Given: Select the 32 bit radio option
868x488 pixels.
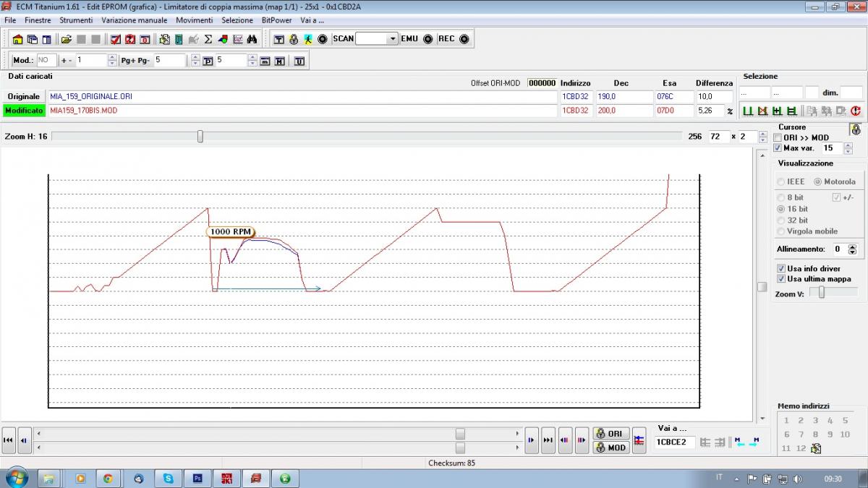Looking at the screenshot, I should click(781, 221).
